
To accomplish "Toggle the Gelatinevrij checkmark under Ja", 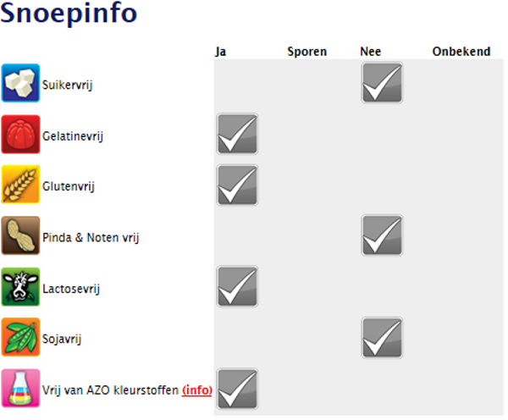I will 238,134.
